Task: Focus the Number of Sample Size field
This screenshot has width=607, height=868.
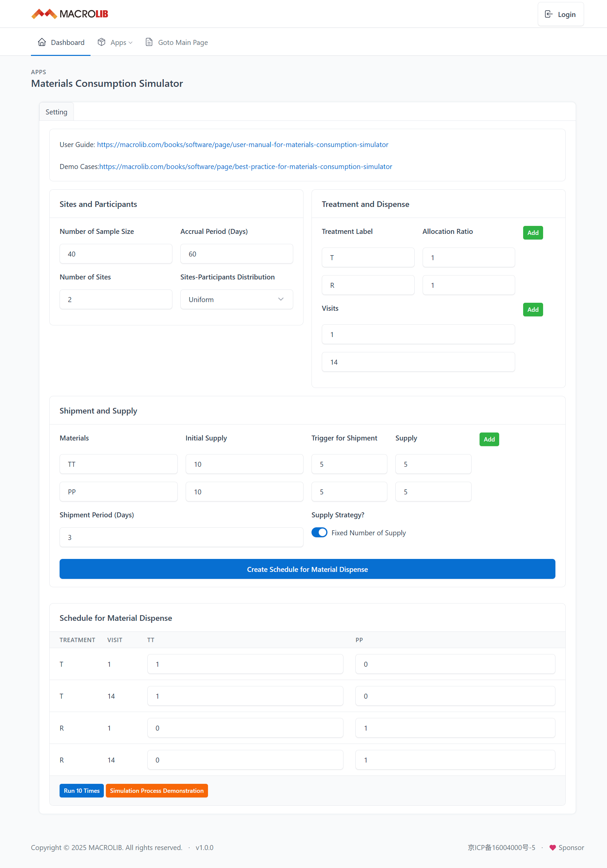Action: pyautogui.click(x=116, y=254)
